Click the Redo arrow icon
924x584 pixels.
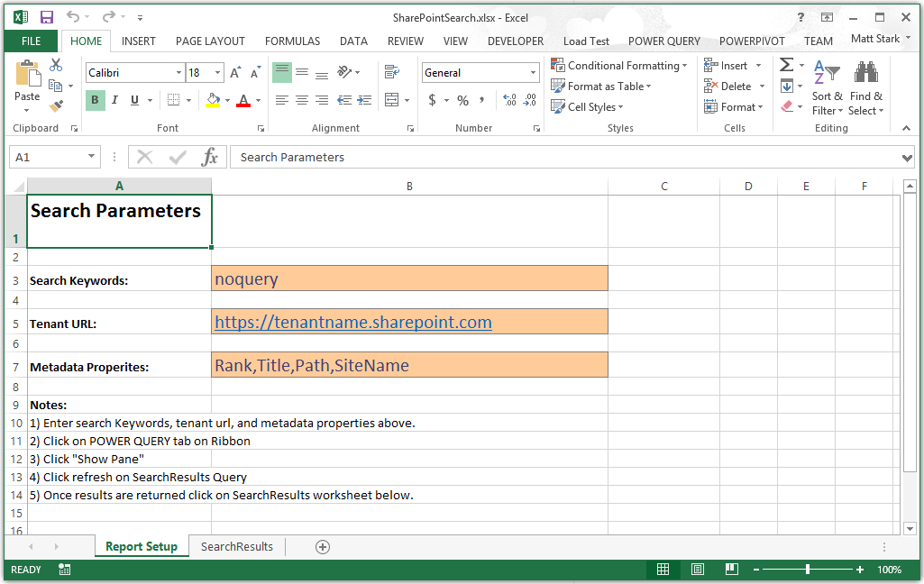(x=108, y=16)
